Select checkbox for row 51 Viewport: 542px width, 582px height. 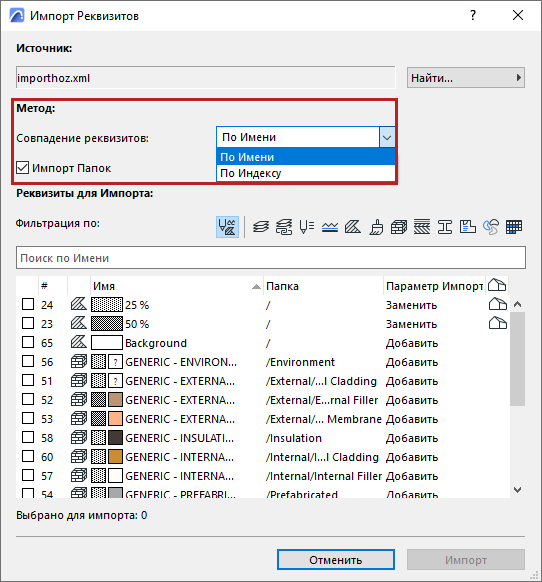(28, 380)
